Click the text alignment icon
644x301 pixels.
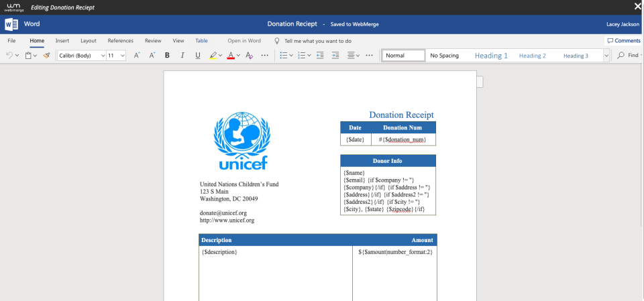click(x=351, y=55)
